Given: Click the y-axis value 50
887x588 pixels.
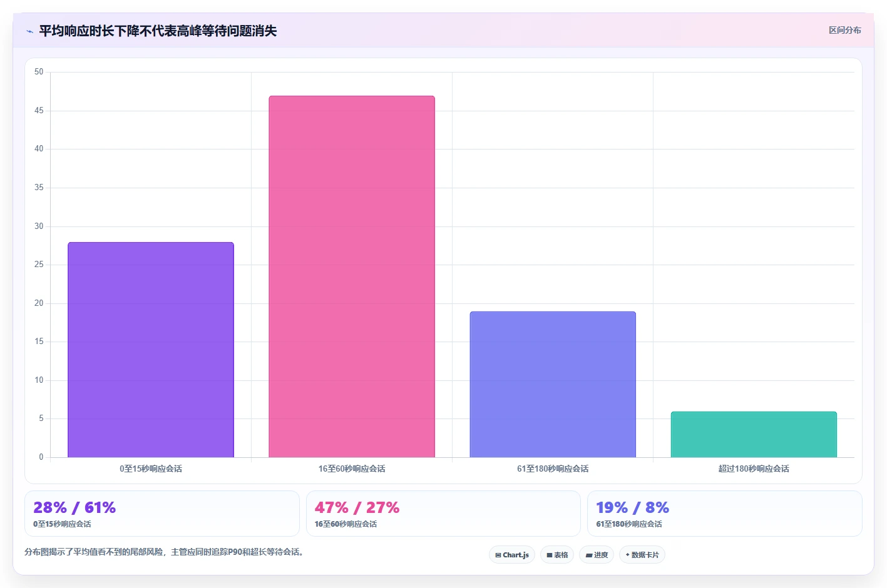Looking at the screenshot, I should pos(39,72).
